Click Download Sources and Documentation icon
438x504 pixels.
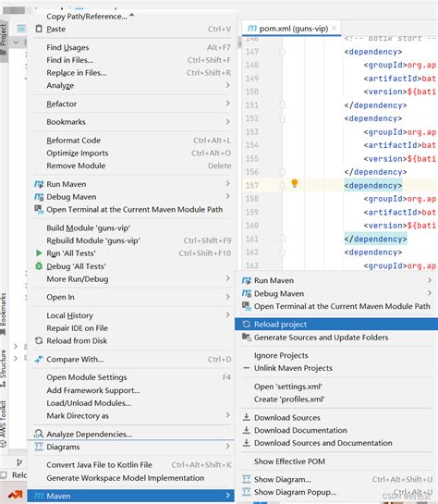[x=247, y=443]
